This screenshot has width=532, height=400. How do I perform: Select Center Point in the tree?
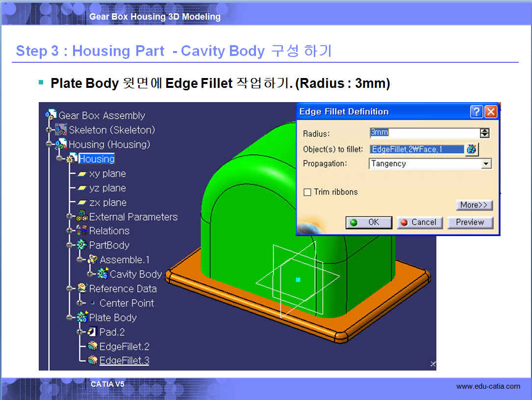[127, 303]
